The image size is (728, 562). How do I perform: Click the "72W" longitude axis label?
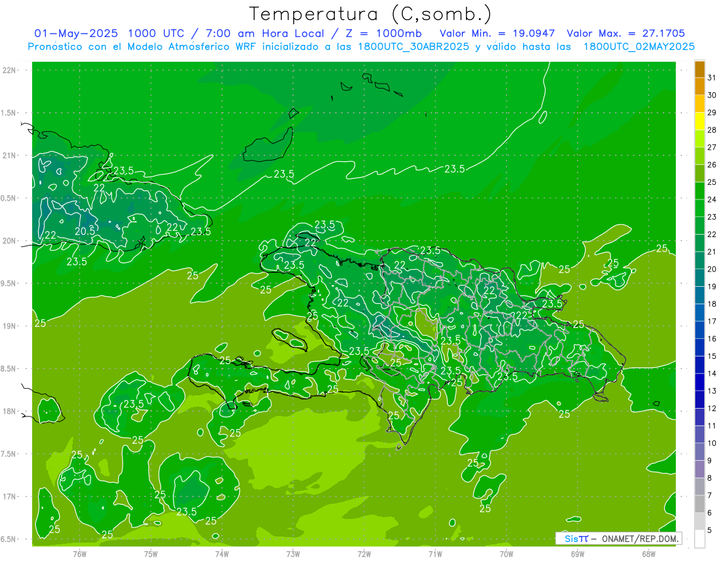coord(364,554)
